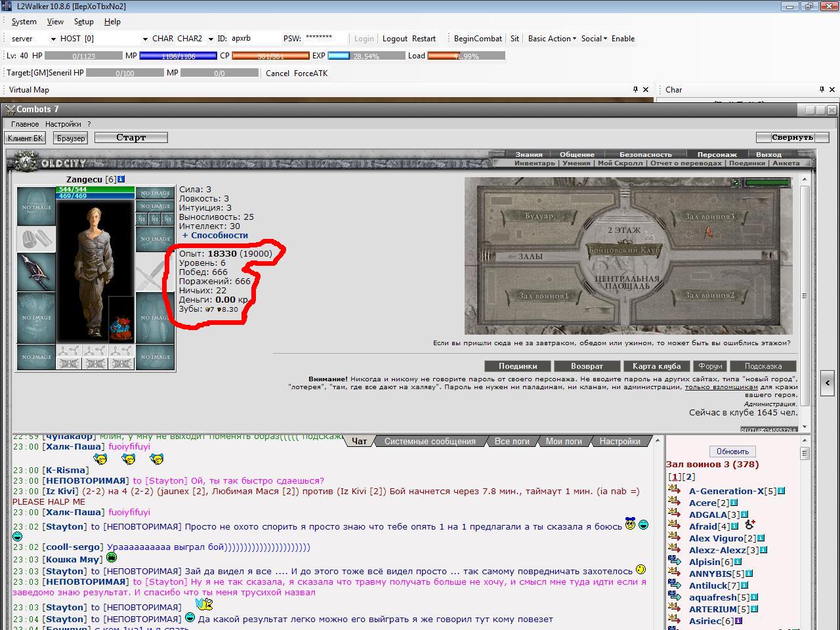
Task: Click first emoticon under Халк-Паша message
Action: coord(100,459)
